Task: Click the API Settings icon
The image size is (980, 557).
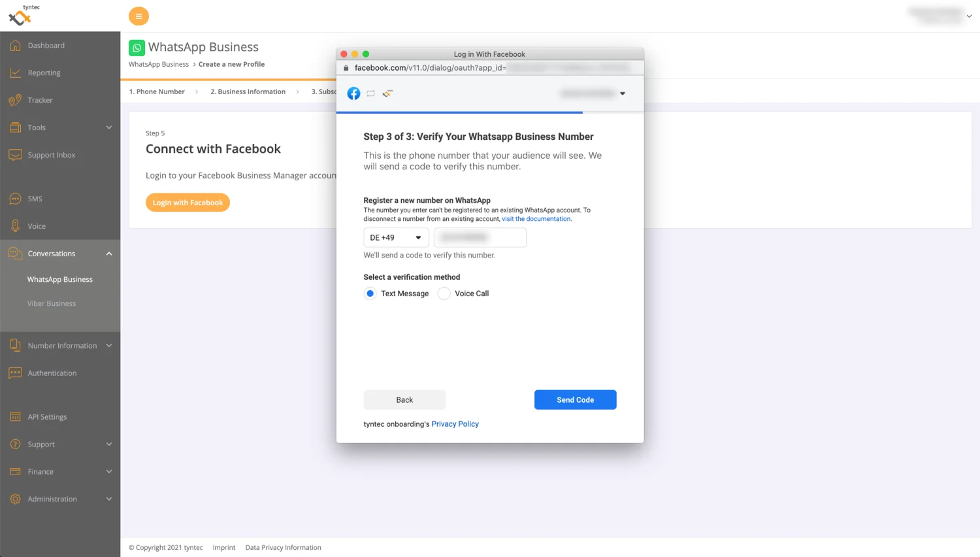Action: click(x=15, y=416)
